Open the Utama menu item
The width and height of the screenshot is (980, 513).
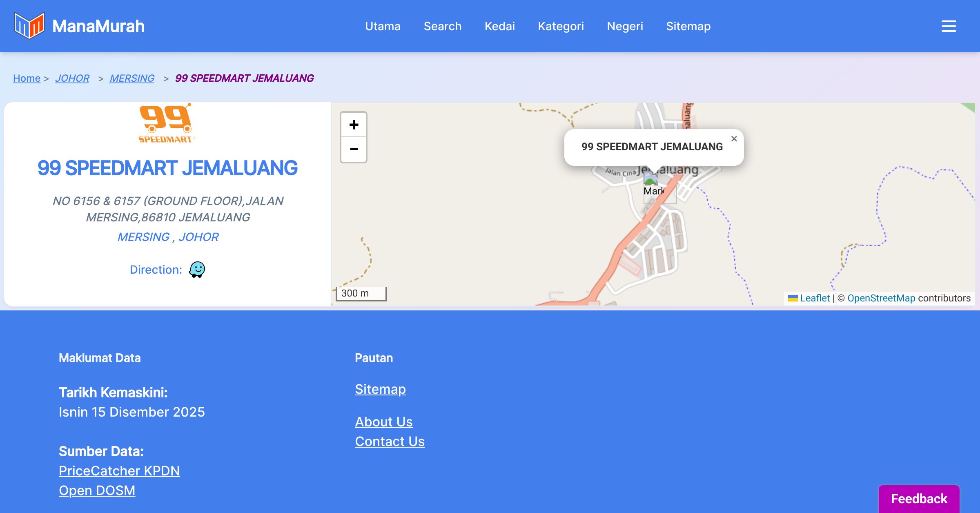[x=383, y=26]
